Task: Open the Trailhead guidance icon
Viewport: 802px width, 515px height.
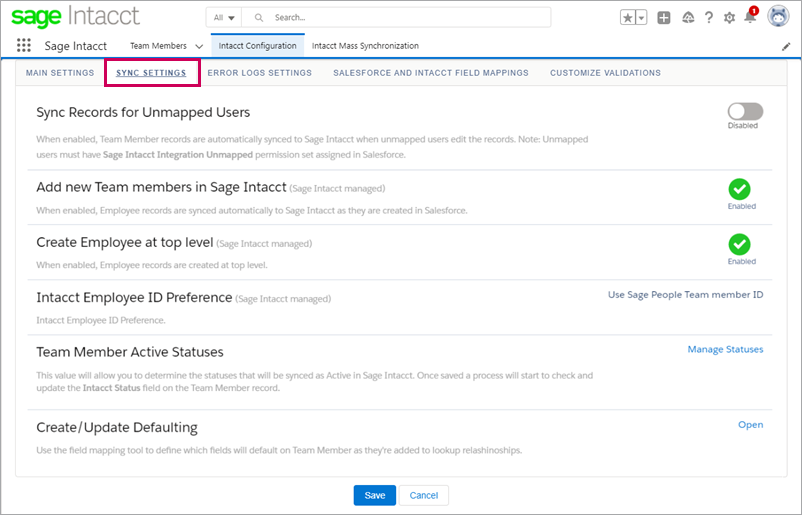Action: pos(688,18)
